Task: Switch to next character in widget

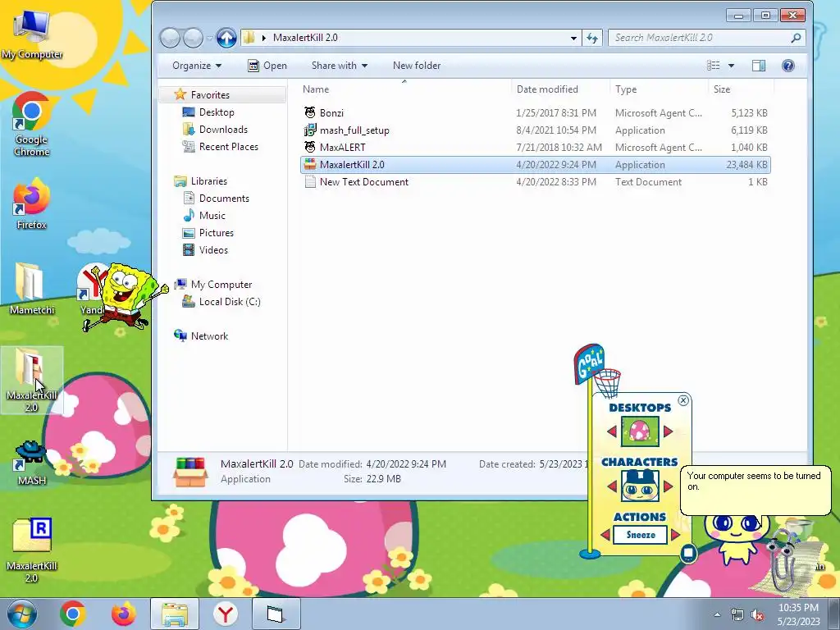Action: (x=668, y=486)
